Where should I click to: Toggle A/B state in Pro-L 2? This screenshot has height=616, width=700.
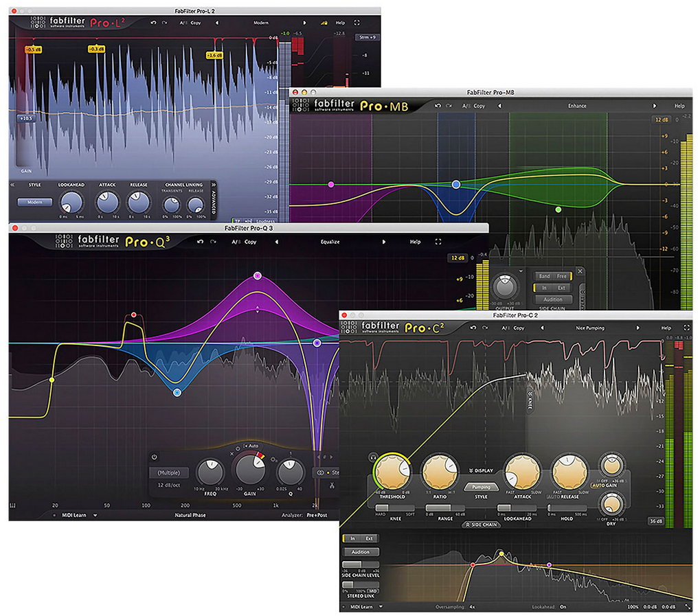coord(183,23)
